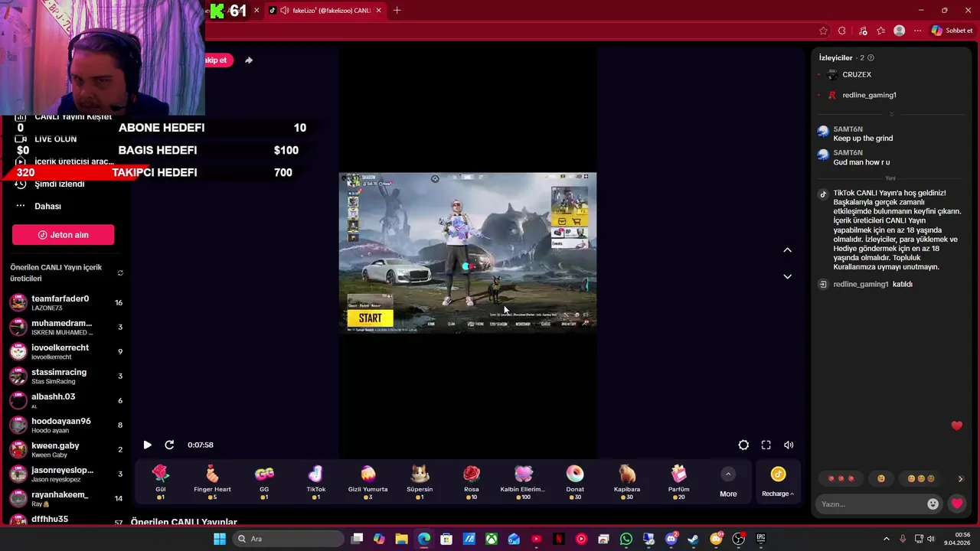Send the Finger Heart gift
This screenshot has width=980, height=551.
(x=212, y=482)
